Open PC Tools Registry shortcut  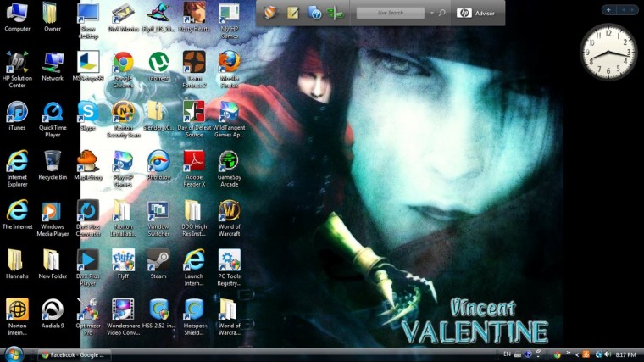tap(229, 267)
